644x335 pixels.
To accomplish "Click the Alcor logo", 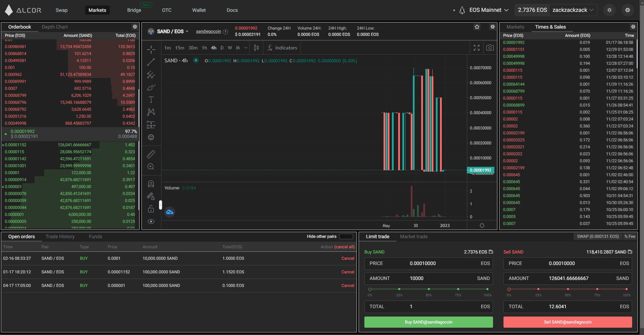I will [x=23, y=10].
